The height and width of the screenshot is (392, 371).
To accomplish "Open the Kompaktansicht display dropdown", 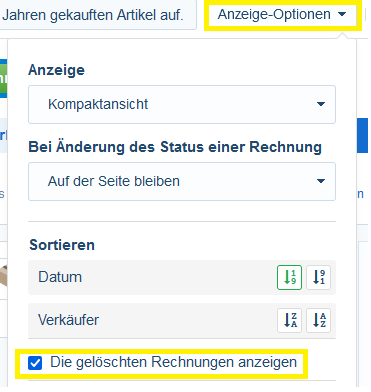I will [x=182, y=104].
